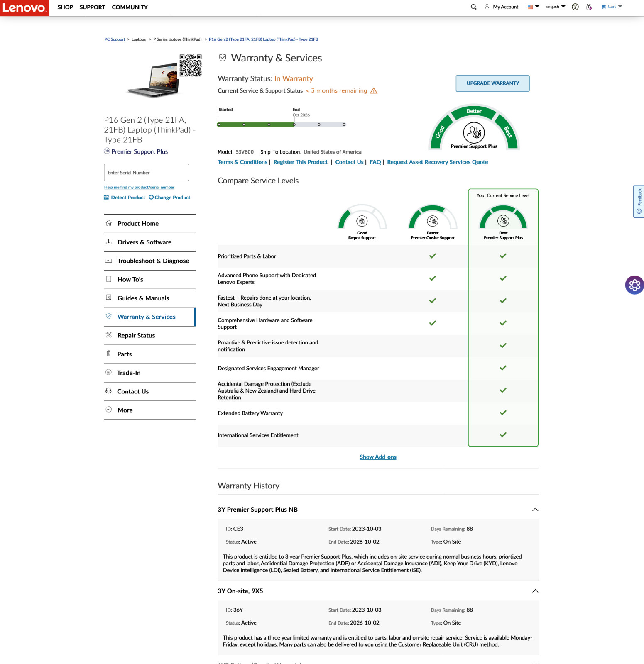Click the Lenovo logo
644x664 pixels.
point(24,8)
